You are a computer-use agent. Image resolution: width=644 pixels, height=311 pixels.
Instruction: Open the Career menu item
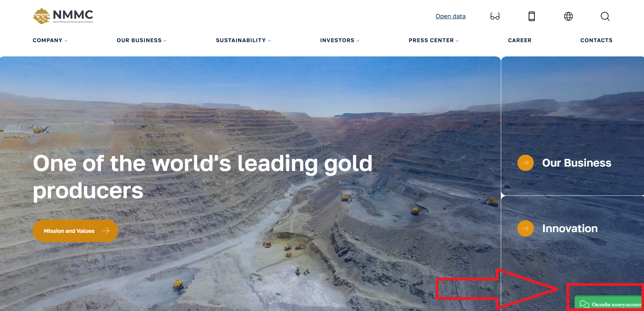pos(519,40)
